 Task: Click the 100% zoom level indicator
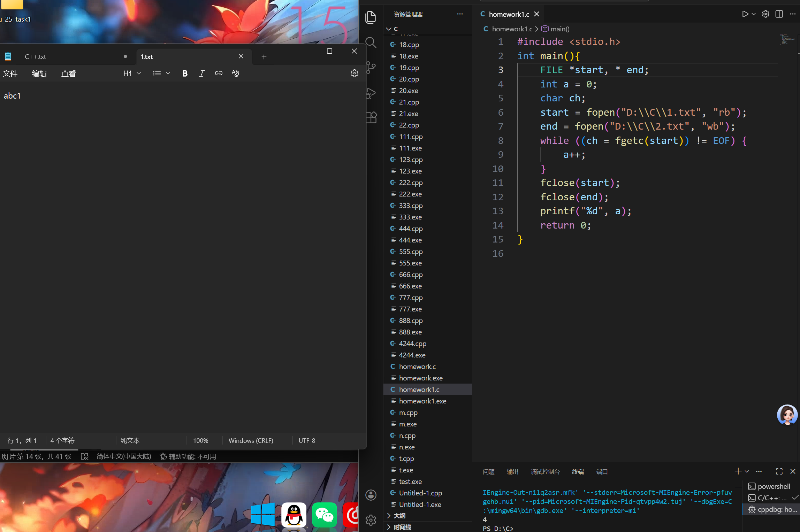200,440
